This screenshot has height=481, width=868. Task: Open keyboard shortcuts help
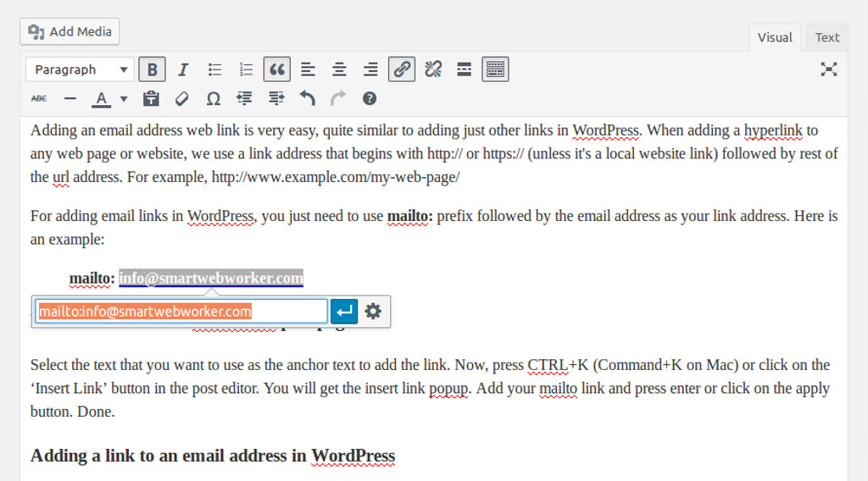point(370,98)
